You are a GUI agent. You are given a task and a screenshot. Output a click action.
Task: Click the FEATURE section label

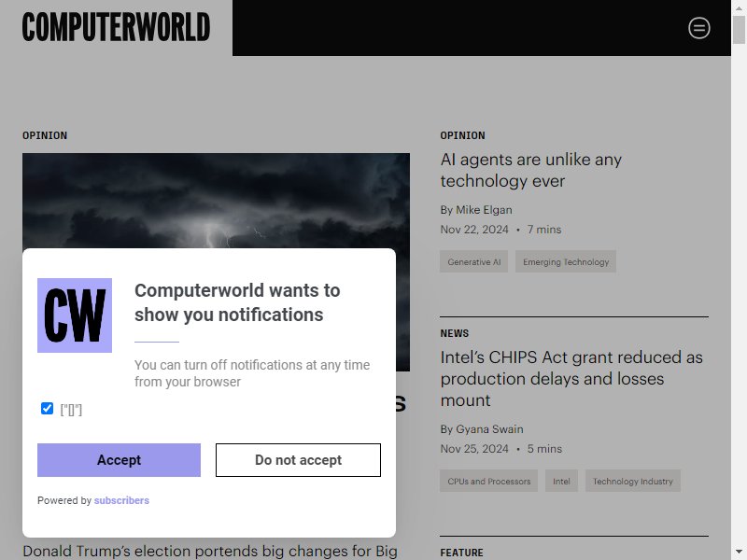click(461, 553)
